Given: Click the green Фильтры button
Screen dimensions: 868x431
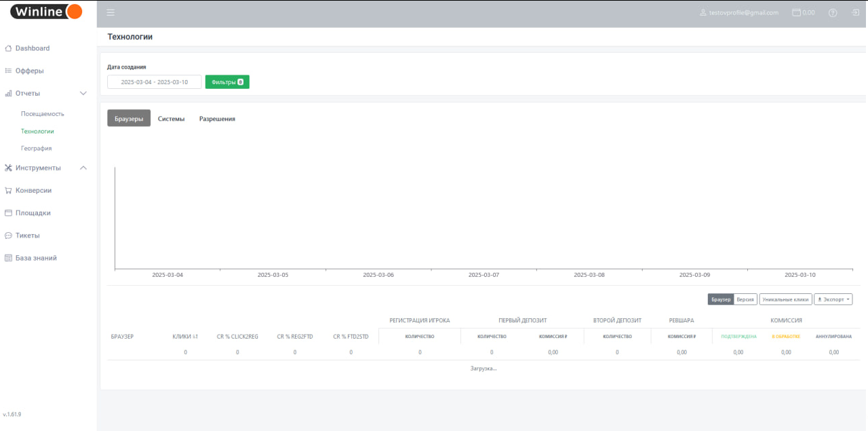Looking at the screenshot, I should pyautogui.click(x=227, y=82).
